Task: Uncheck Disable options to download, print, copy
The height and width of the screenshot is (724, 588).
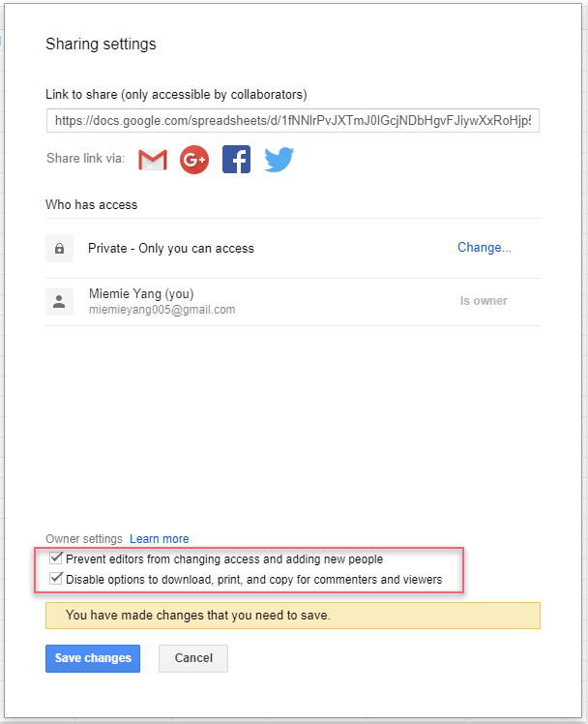Action: pyautogui.click(x=56, y=578)
